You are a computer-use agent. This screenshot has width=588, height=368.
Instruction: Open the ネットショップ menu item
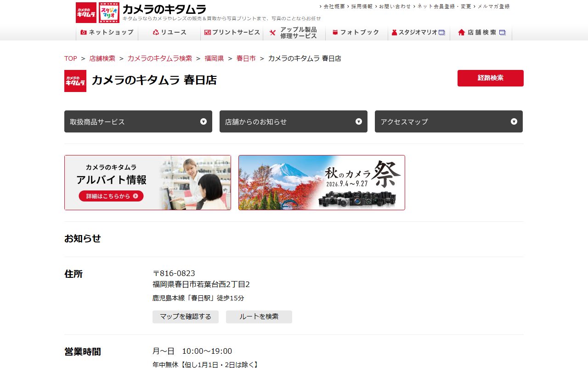(x=107, y=33)
